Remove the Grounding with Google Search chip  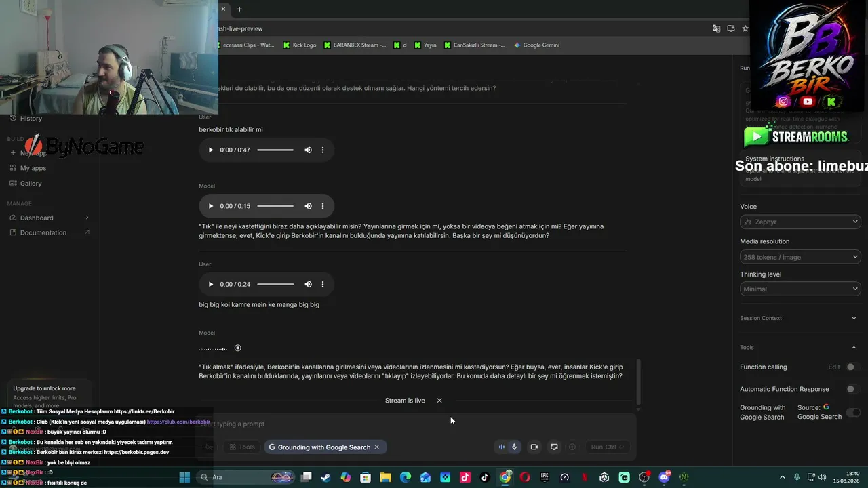click(377, 447)
